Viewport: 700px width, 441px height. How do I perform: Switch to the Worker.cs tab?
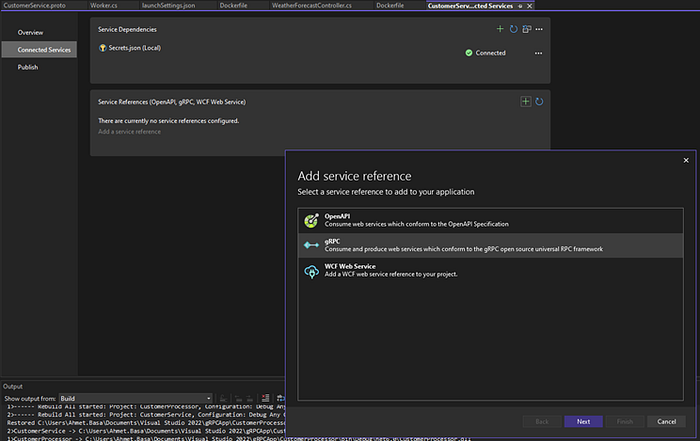[104, 5]
